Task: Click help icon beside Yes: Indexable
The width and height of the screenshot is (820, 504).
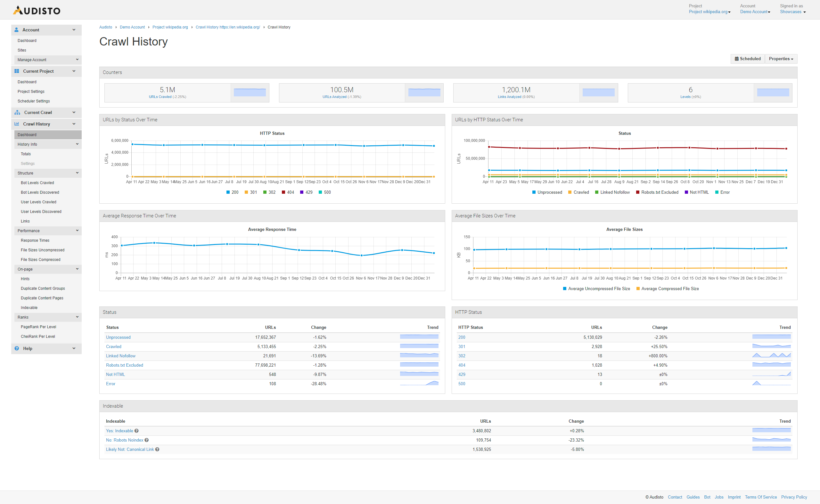Action: click(136, 431)
